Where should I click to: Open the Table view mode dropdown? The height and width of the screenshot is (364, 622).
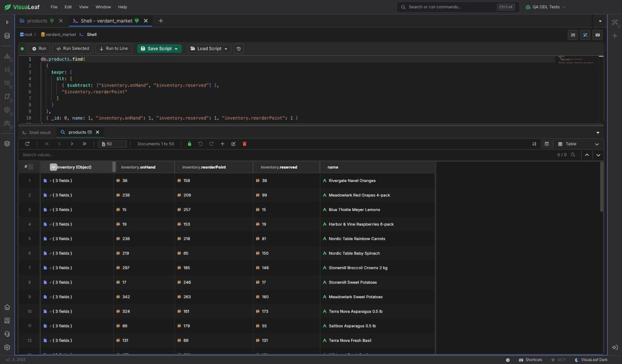579,144
